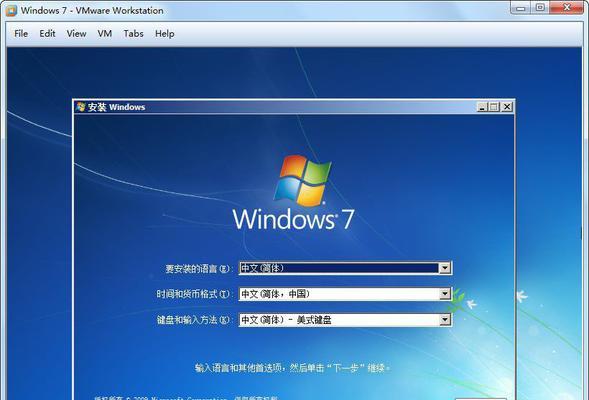
Task: Open the Edit menu
Action: [47, 34]
